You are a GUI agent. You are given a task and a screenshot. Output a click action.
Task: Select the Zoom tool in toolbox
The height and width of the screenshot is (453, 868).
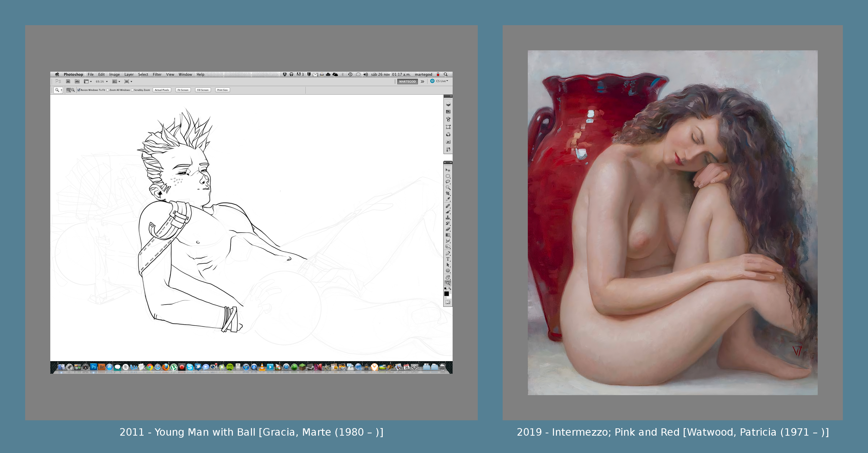[448, 283]
